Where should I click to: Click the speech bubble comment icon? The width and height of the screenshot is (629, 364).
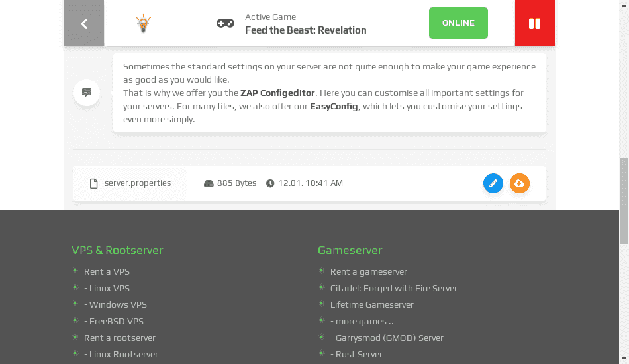(x=87, y=93)
